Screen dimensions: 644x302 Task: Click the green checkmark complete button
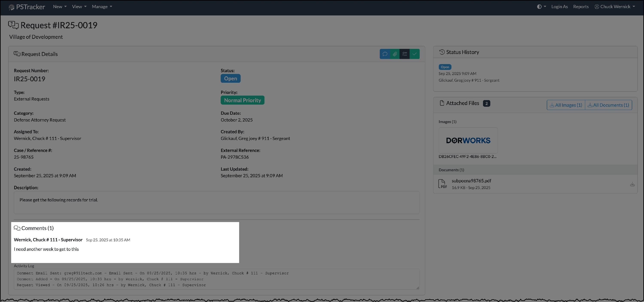point(415,54)
